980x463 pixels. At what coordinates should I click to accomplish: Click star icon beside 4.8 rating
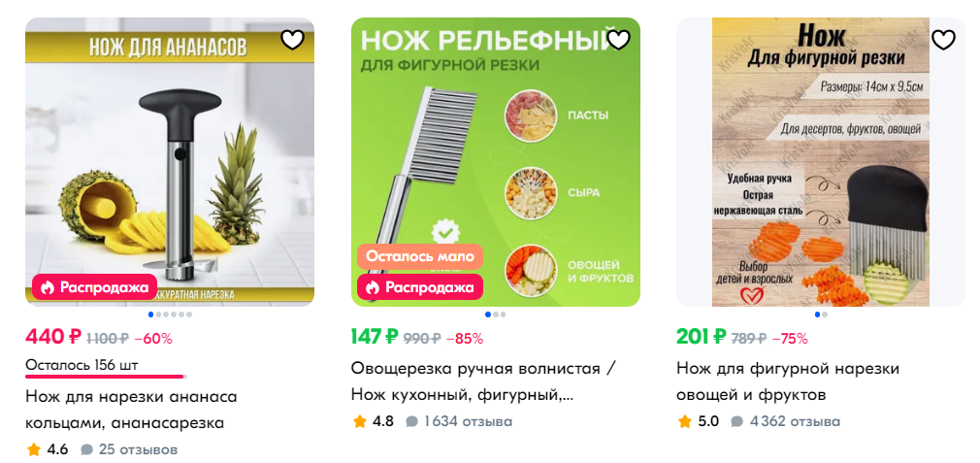click(359, 422)
